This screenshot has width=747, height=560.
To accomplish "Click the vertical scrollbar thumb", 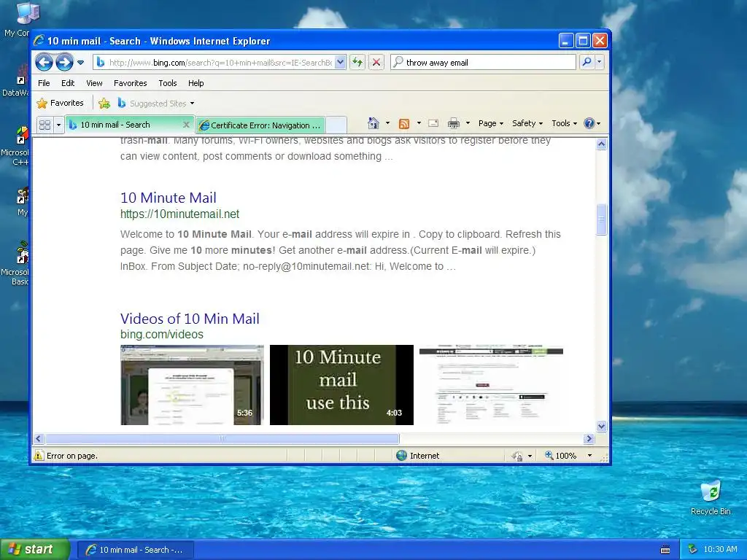I will coord(601,219).
